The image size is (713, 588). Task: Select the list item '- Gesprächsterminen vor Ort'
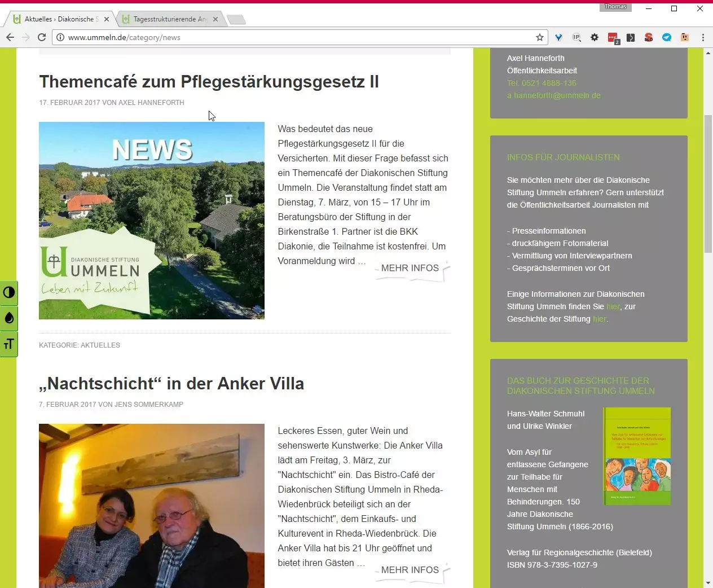(x=558, y=268)
